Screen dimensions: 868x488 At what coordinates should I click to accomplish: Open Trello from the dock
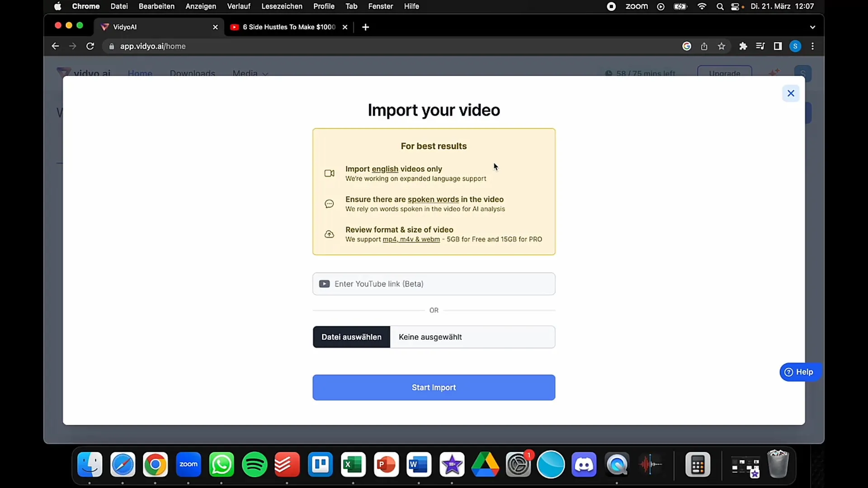(x=320, y=465)
